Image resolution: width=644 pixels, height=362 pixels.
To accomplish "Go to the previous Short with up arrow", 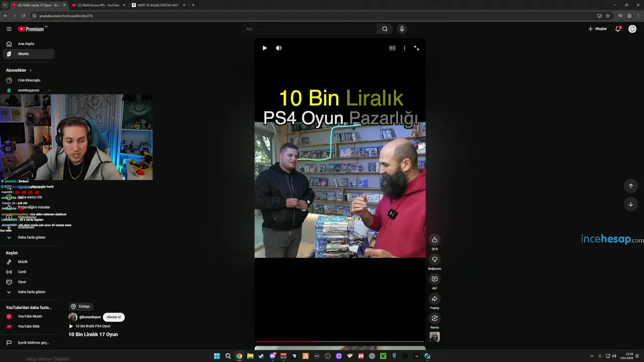I will 631,186.
